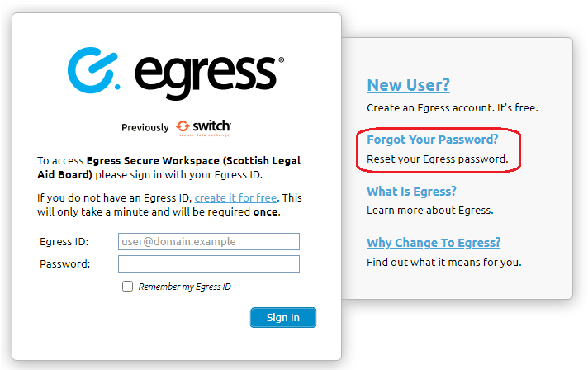Focus the Password input field
This screenshot has height=370, width=588.
point(209,264)
